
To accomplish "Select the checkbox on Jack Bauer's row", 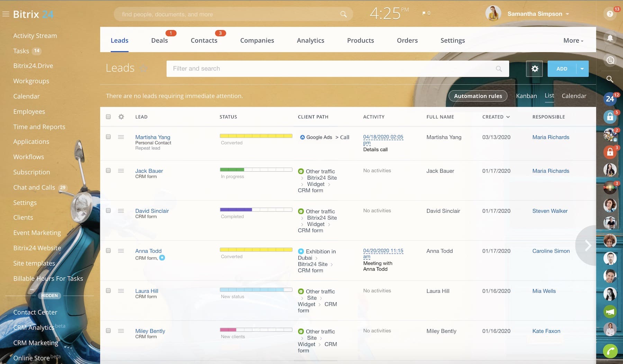I will tap(108, 171).
